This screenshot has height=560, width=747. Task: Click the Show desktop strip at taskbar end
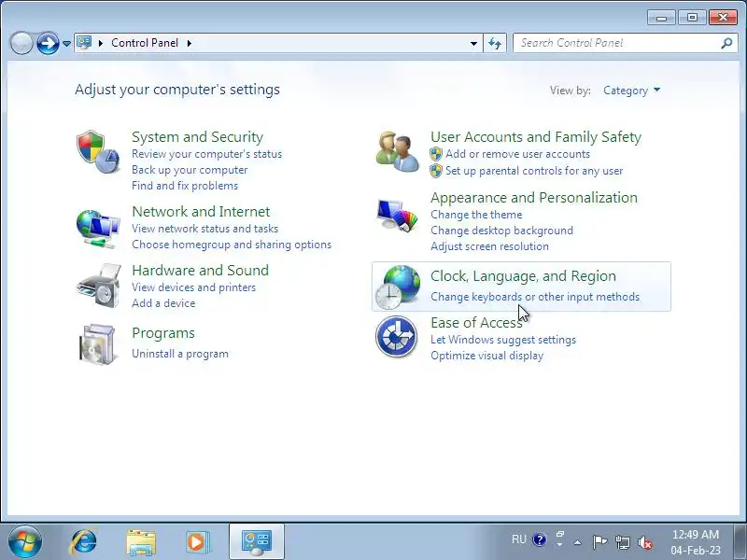click(x=740, y=542)
